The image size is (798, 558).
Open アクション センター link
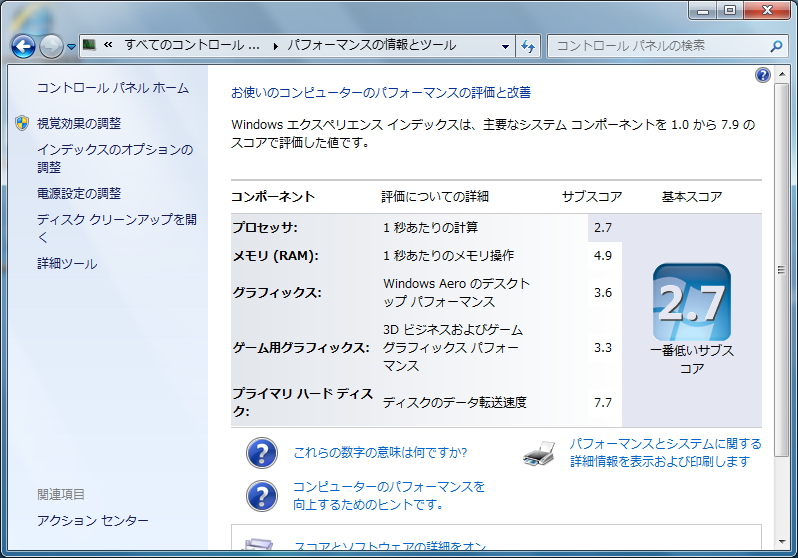click(93, 520)
